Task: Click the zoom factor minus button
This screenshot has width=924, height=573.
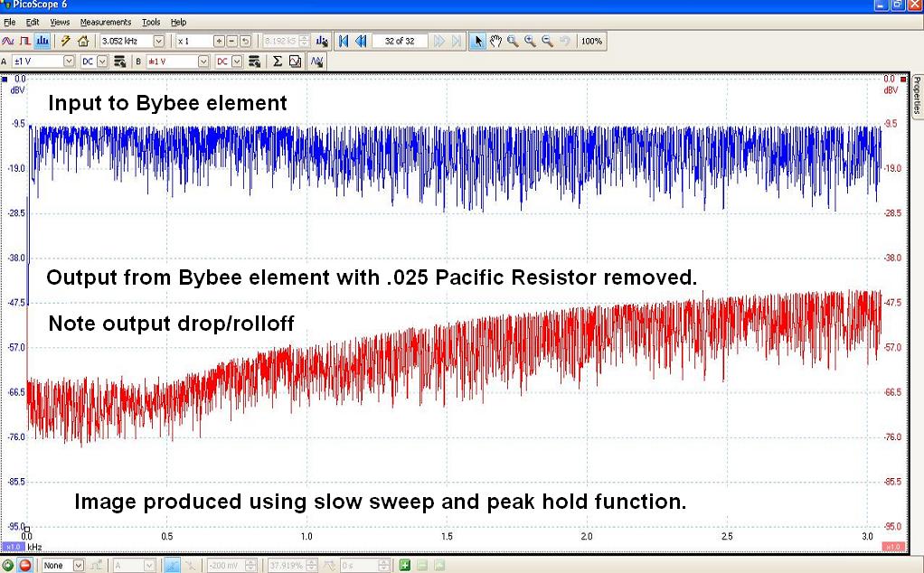Action: click(x=231, y=42)
